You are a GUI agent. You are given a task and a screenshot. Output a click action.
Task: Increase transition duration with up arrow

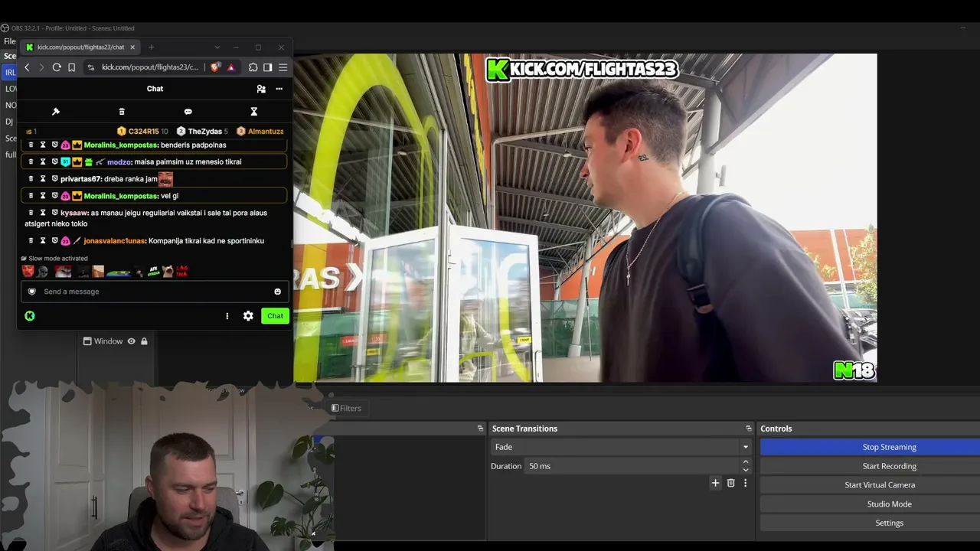tap(746, 462)
